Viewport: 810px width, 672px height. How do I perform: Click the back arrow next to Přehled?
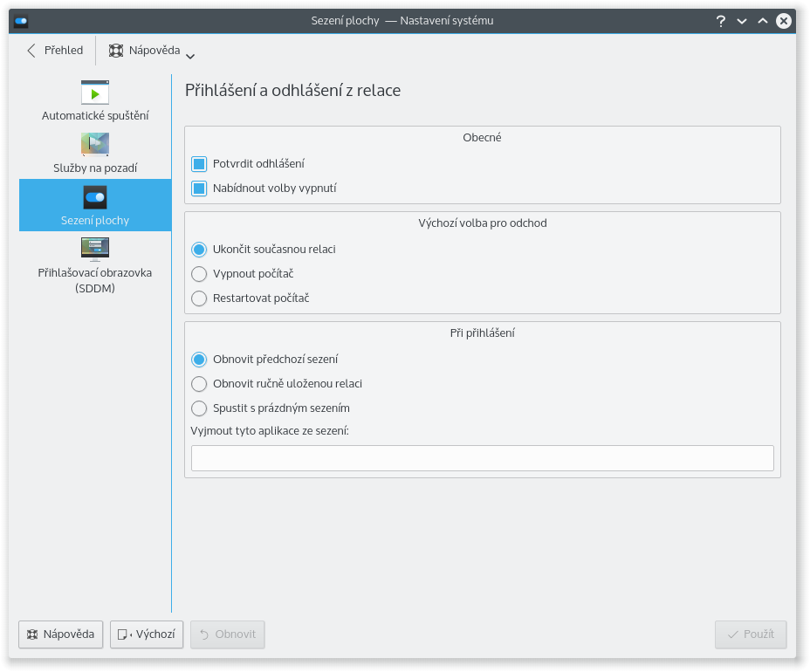(31, 50)
